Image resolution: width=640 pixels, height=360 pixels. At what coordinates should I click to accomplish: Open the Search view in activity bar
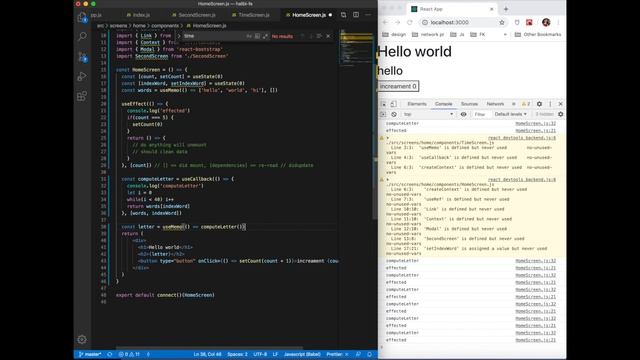(82, 37)
